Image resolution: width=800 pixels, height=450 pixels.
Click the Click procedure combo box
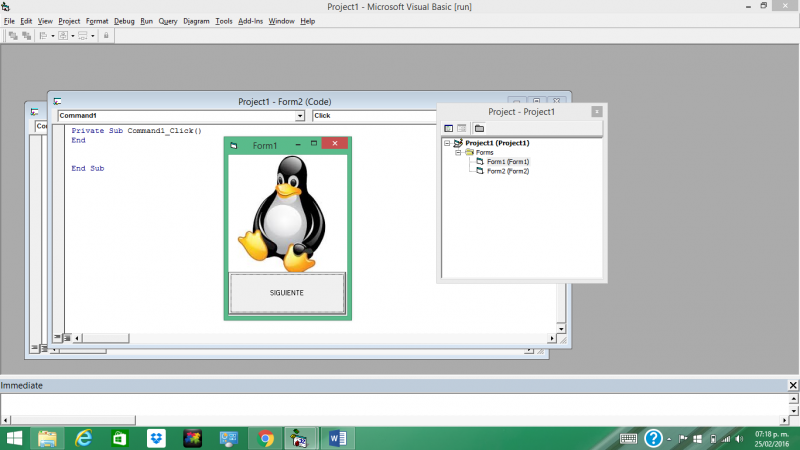coord(374,116)
